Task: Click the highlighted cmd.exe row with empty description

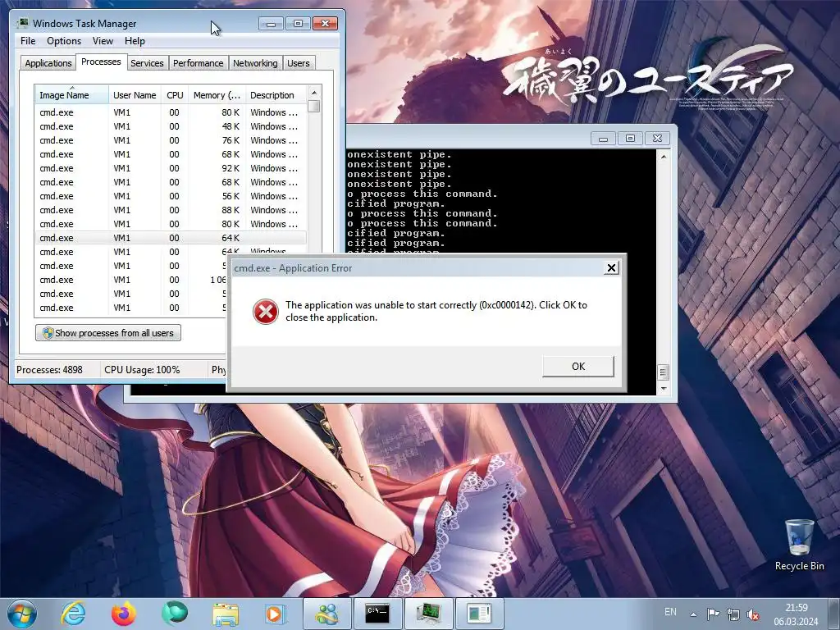Action: [x=171, y=238]
